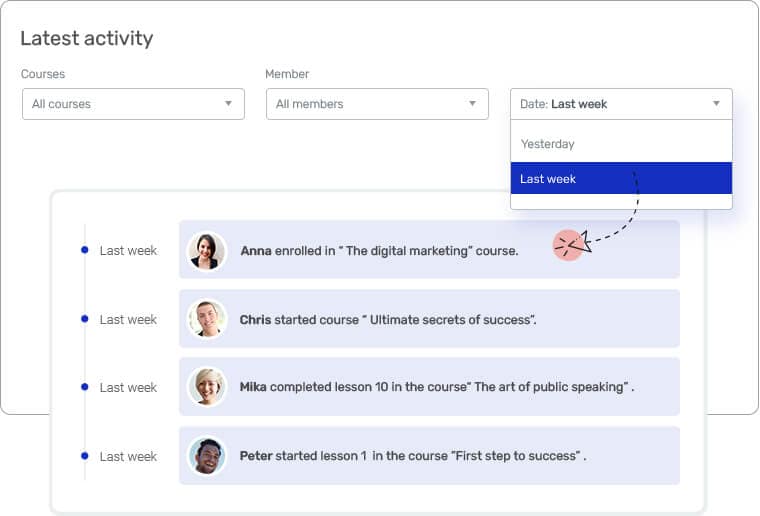Click the Date filter dropdown arrow
Image resolution: width=760 pixels, height=516 pixels.
pos(716,104)
